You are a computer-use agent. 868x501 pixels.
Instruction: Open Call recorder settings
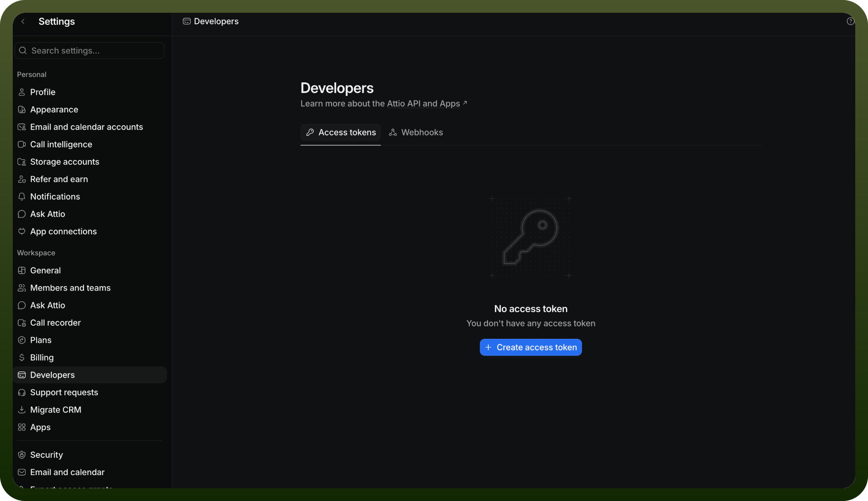tap(90, 323)
